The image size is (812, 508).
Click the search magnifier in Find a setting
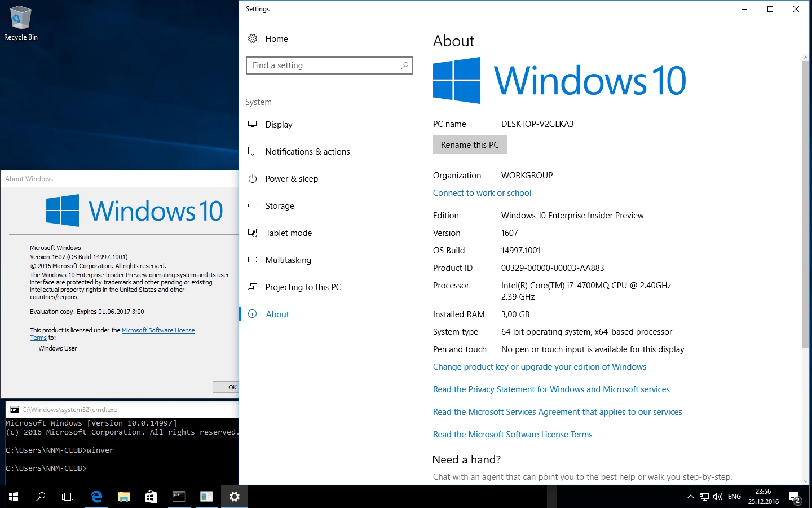tap(404, 65)
